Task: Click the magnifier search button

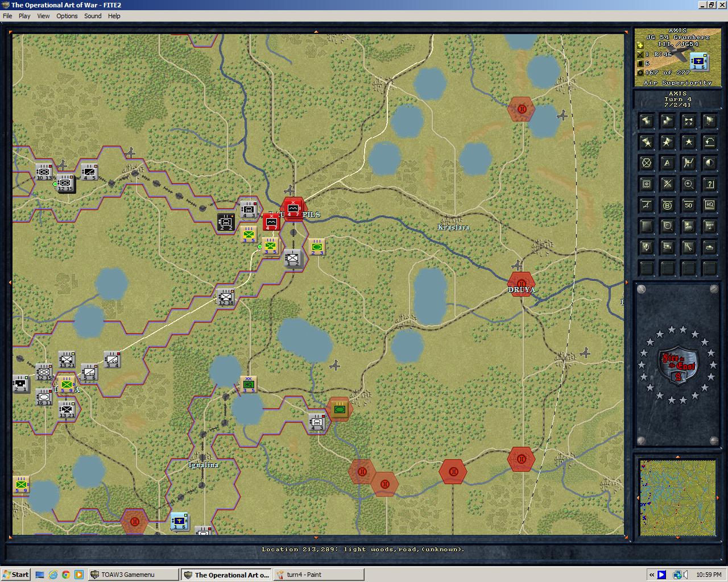Action: (x=667, y=226)
